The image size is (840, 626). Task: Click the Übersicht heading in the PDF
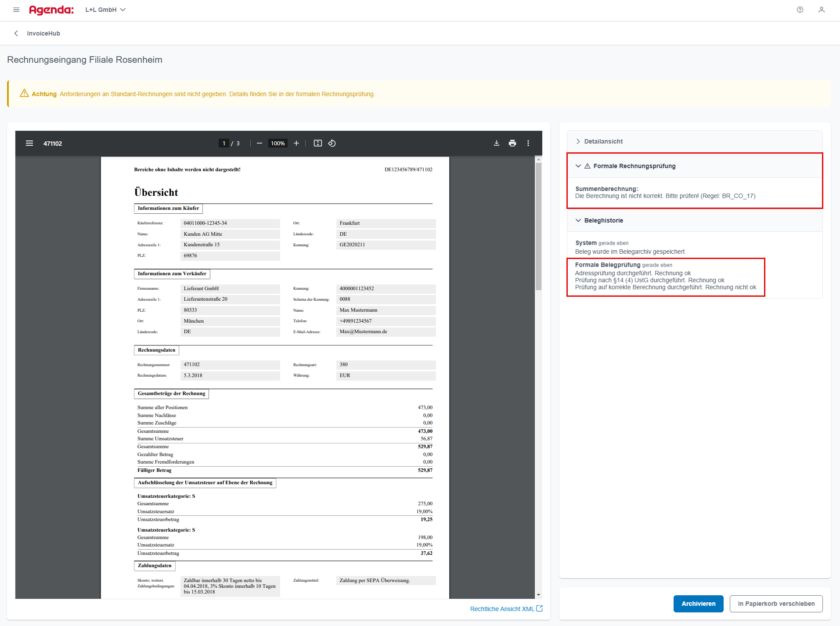(x=156, y=192)
